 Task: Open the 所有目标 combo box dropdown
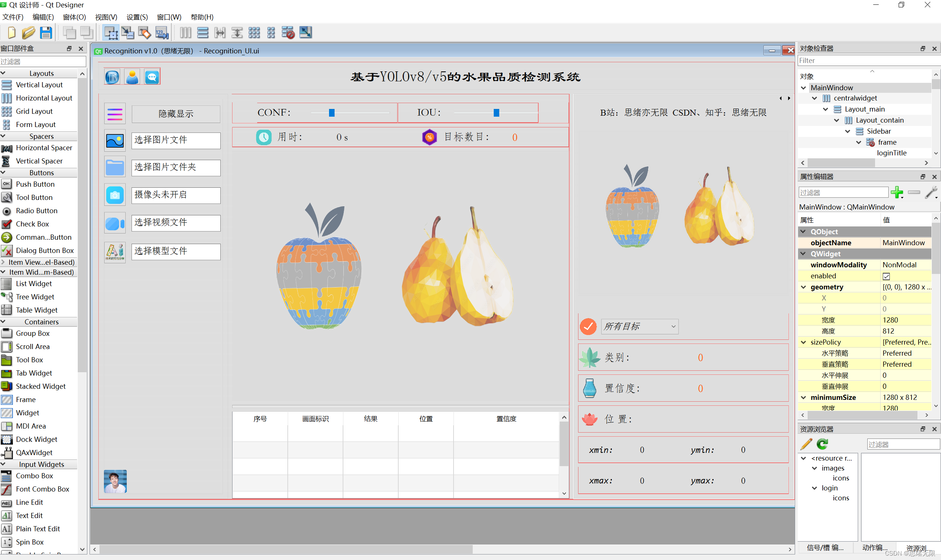tap(674, 327)
